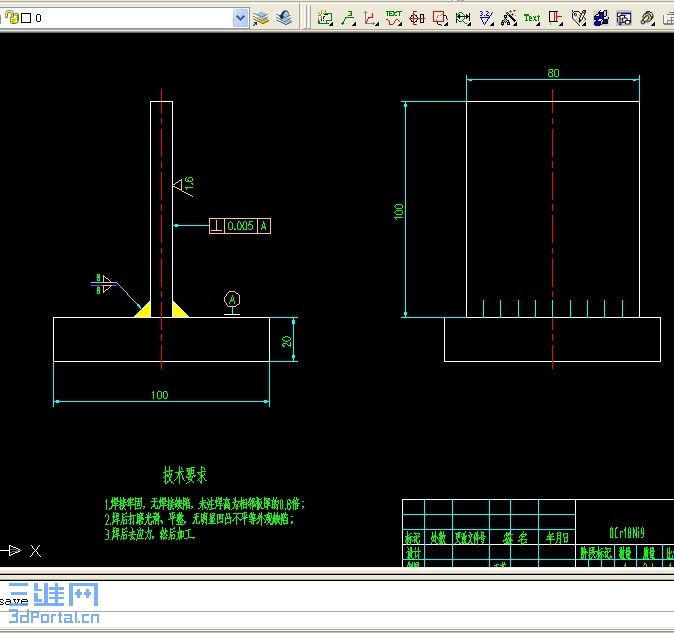Select the yellow-green rectangle tool icon
The height and width of the screenshot is (633, 674).
(x=325, y=18)
